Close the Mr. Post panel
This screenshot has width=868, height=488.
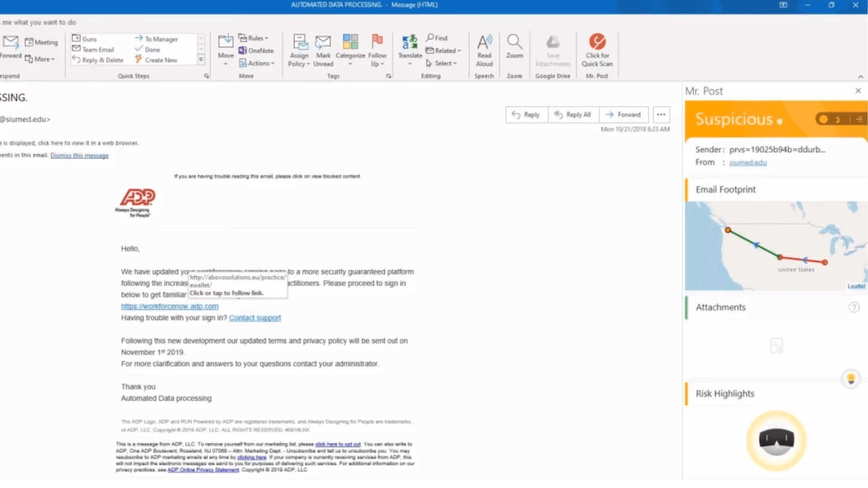click(x=858, y=91)
